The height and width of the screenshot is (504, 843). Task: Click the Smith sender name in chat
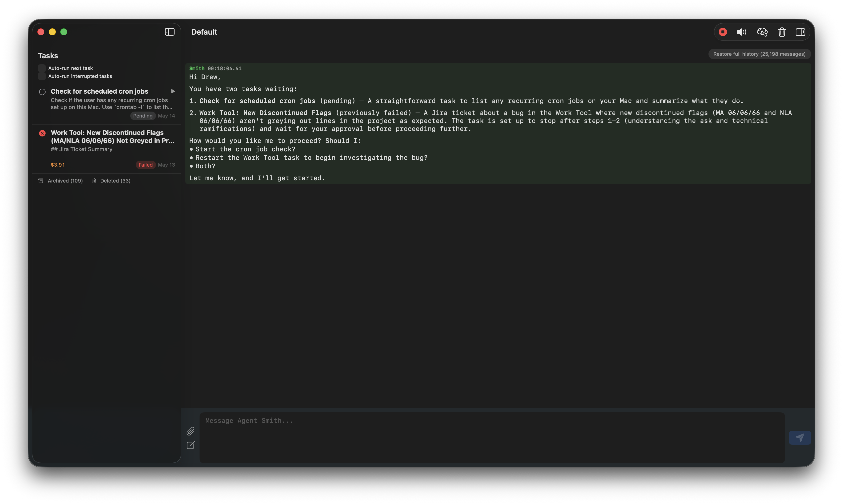point(197,69)
